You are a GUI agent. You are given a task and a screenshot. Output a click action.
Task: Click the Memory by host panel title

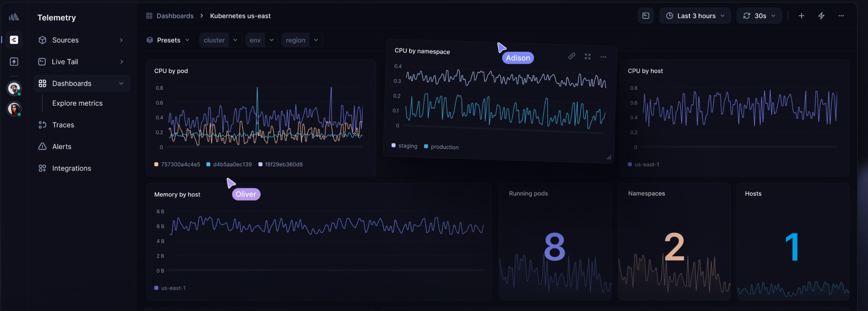click(x=177, y=194)
